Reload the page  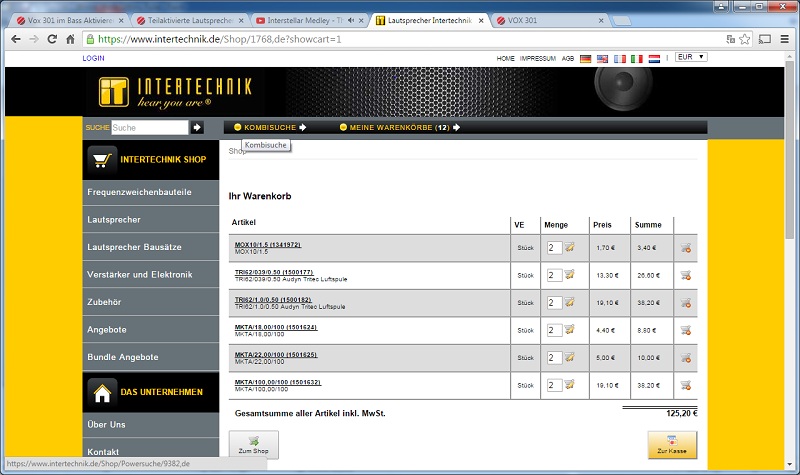pos(52,39)
